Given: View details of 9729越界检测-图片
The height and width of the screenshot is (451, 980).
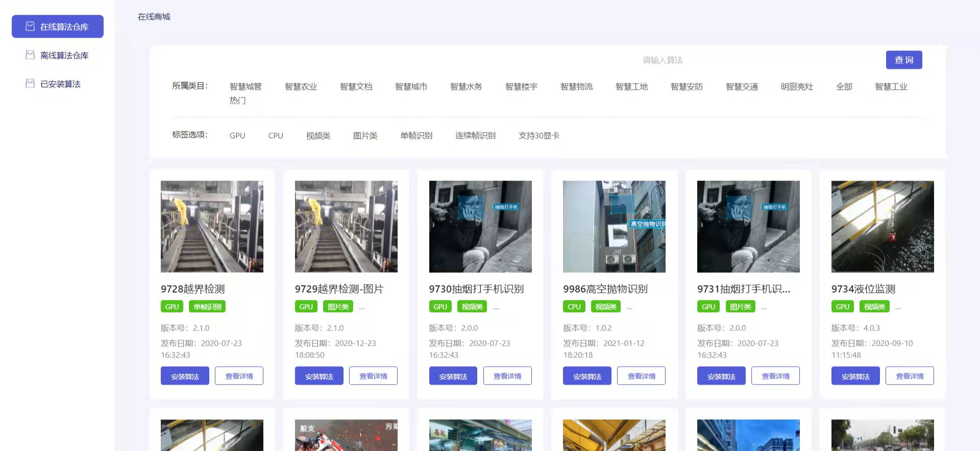Looking at the screenshot, I should tap(373, 376).
